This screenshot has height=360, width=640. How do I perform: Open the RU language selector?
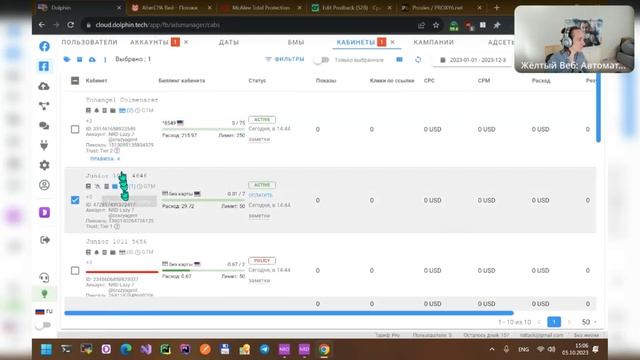pos(44,311)
